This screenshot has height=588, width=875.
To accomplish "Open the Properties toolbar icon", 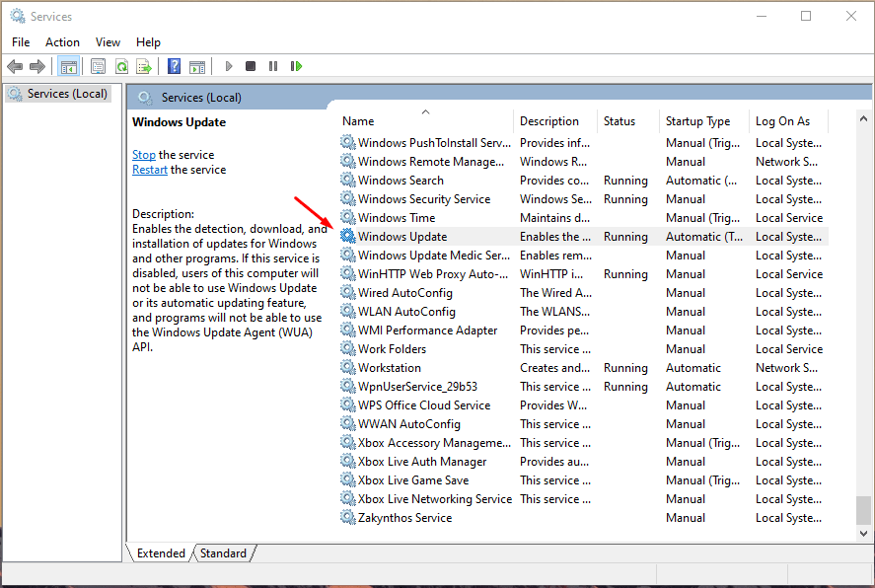I will point(99,67).
